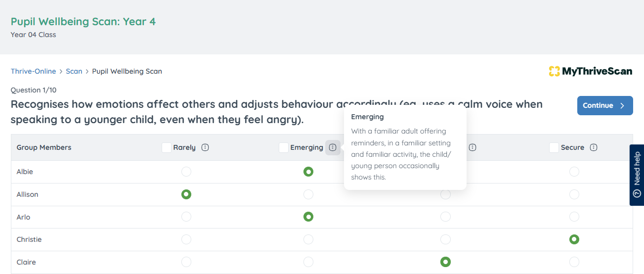The image size is (644, 274).
Task: Tick the Emerging column header checkbox
Action: pos(284,147)
